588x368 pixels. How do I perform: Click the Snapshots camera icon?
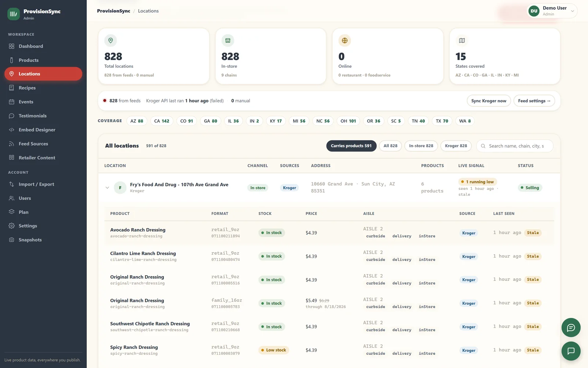click(x=11, y=240)
